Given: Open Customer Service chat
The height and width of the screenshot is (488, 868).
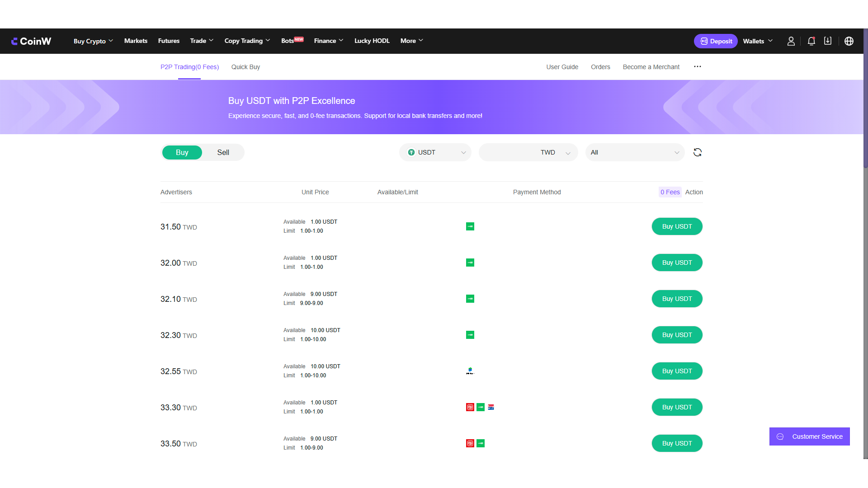Looking at the screenshot, I should click(809, 436).
